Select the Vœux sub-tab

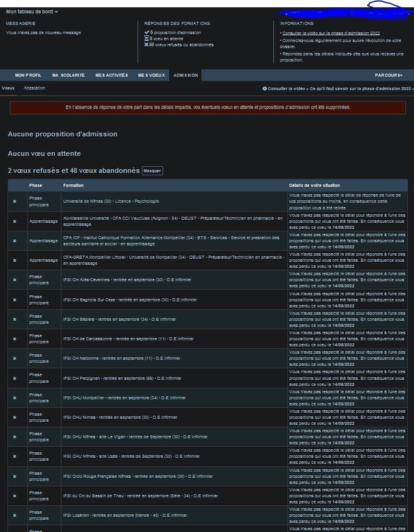click(x=8, y=88)
